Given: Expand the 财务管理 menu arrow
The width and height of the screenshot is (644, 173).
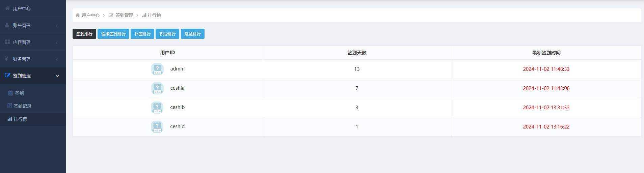Looking at the screenshot, I should pos(57,59).
